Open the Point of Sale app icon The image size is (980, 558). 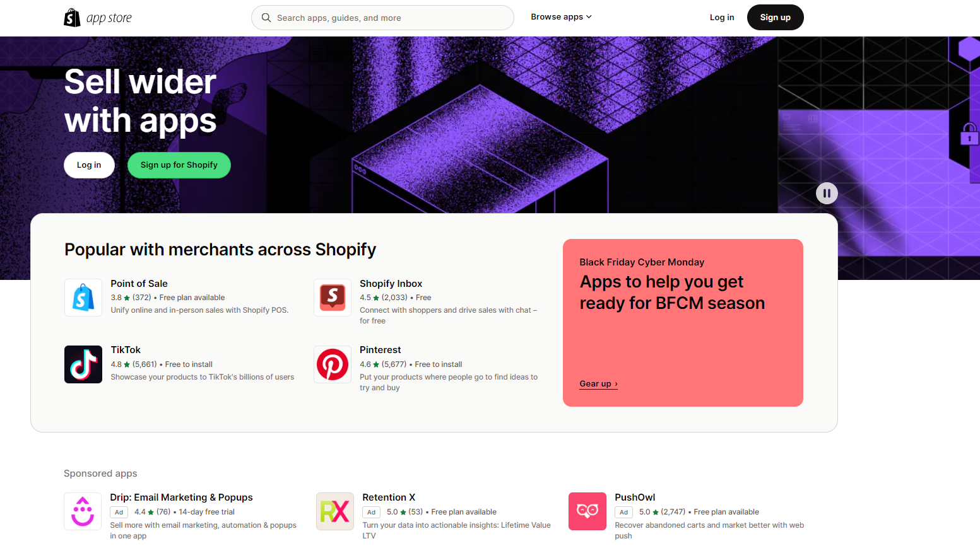point(83,298)
